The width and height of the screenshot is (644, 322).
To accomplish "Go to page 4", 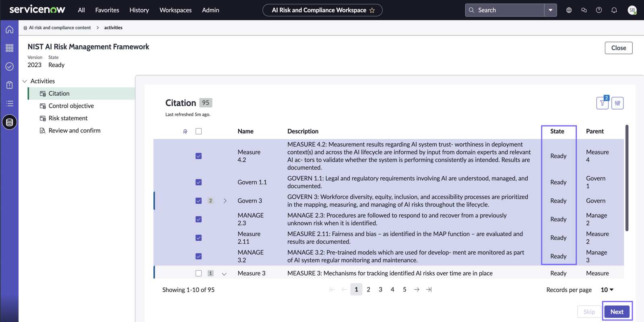I will pos(392,289).
